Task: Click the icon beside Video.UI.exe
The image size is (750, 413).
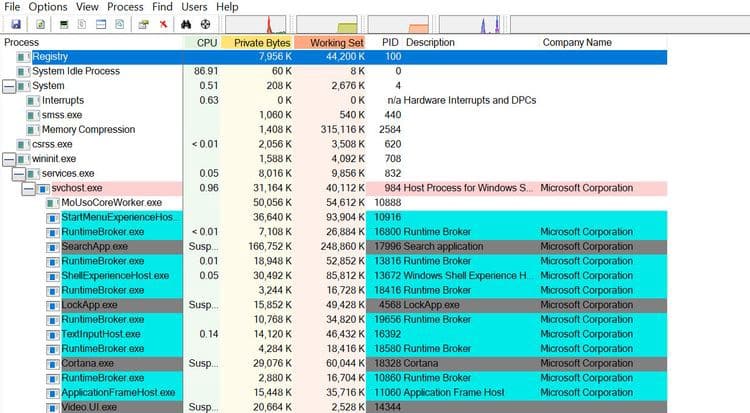Action: pyautogui.click(x=52, y=407)
